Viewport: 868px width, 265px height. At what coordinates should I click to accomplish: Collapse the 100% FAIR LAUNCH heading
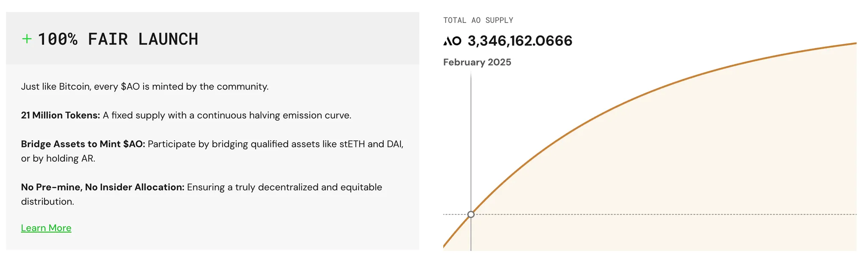118,39
